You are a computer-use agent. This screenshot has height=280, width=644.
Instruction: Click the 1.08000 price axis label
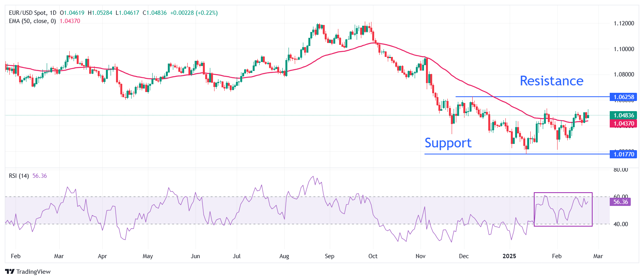624,74
